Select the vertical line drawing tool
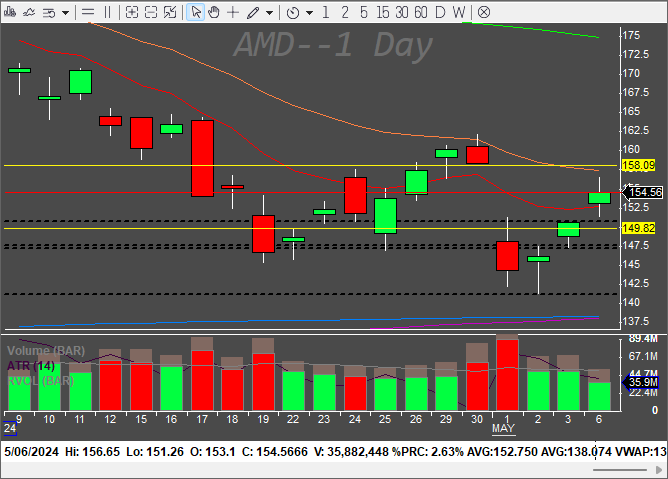Image resolution: width=668 pixels, height=479 pixels. tap(108, 12)
